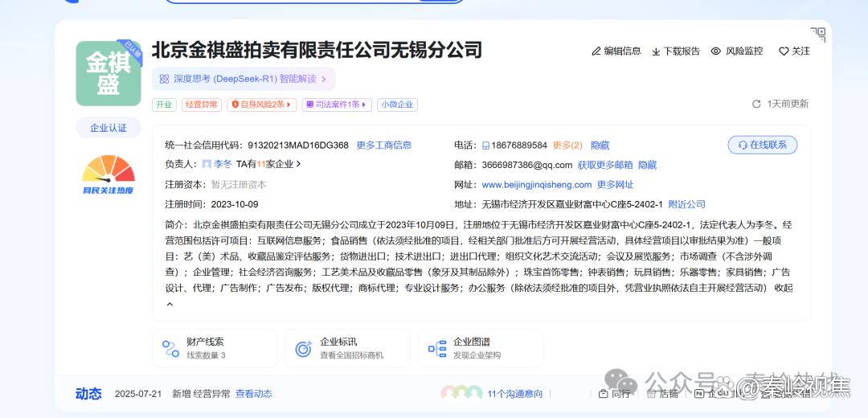This screenshot has height=418, width=868.
Task: Click the 同行 icon button
Action: 614,394
